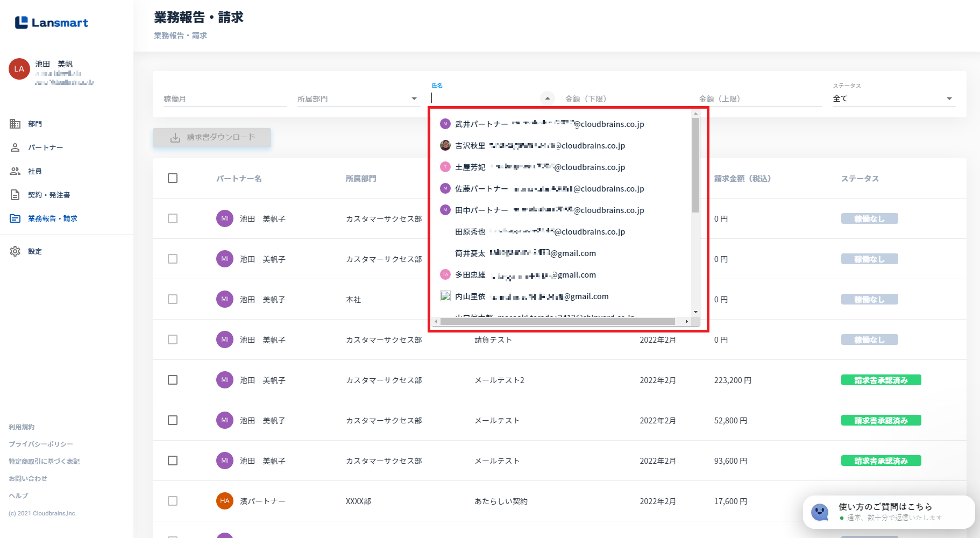The image size is (980, 538).
Task: Click the MI avatar in the 93,600 円 row
Action: click(x=225, y=461)
